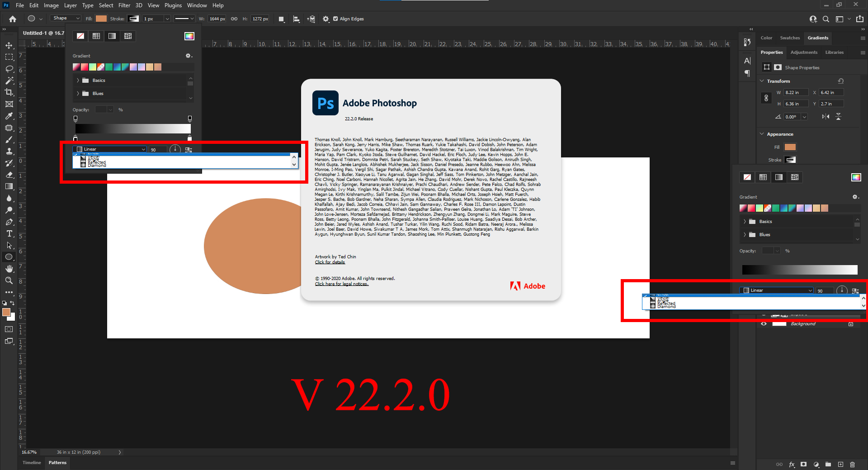Select the Eyedropper tool
The width and height of the screenshot is (868, 470).
(9, 116)
